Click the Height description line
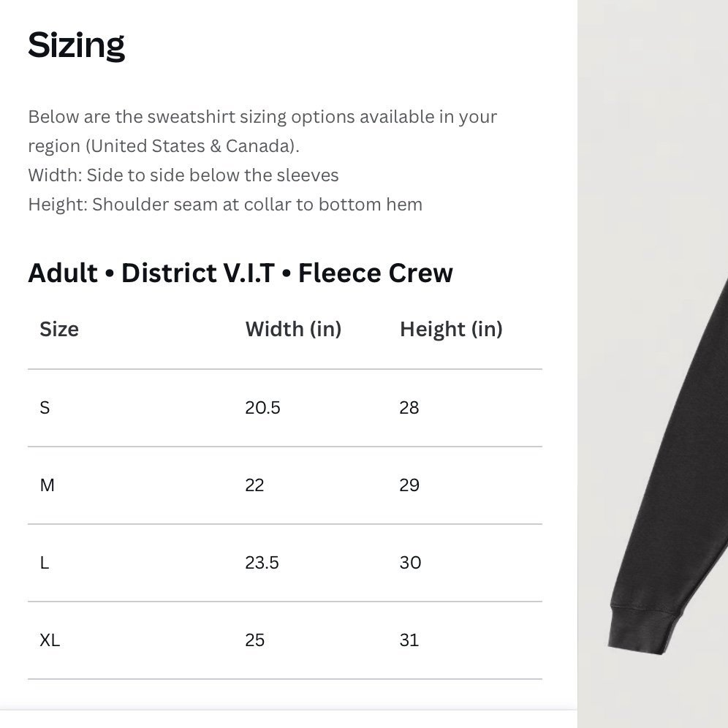Screen dimensions: 728x728 tap(225, 205)
